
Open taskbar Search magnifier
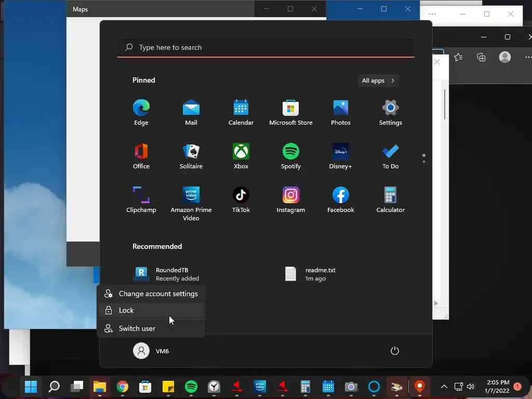coord(54,387)
